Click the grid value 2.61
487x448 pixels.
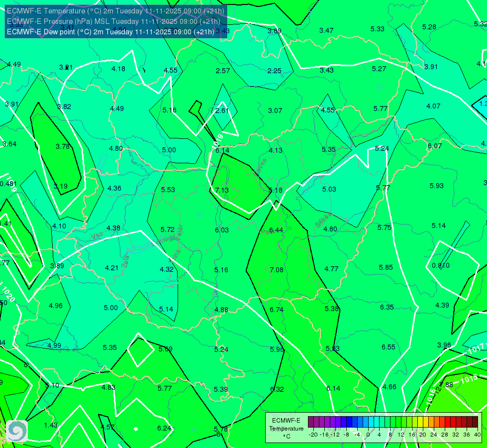click(222, 111)
